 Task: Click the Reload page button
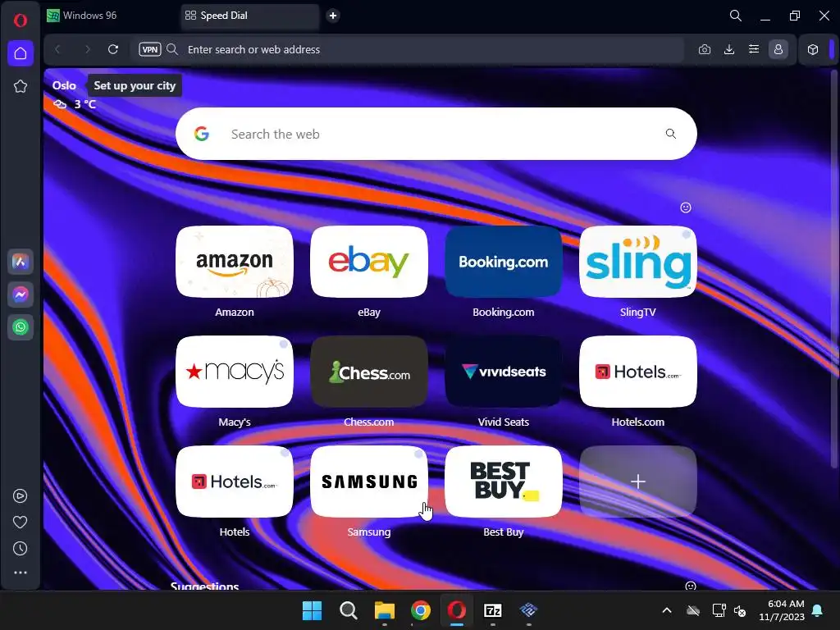point(113,49)
